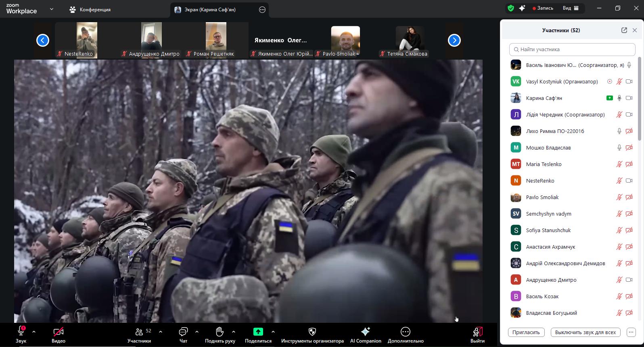
Task: Open Инструменты организатора host tools
Action: [312, 335]
